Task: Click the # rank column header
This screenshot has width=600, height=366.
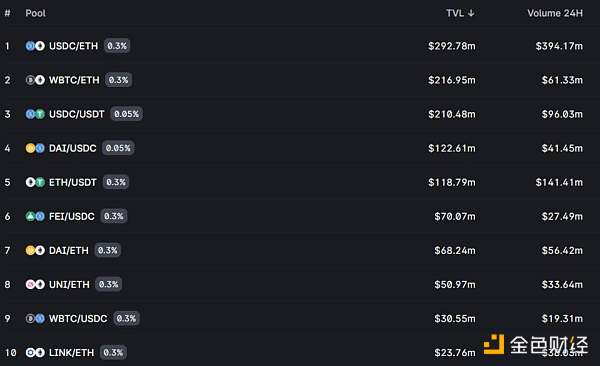Action: [x=7, y=13]
